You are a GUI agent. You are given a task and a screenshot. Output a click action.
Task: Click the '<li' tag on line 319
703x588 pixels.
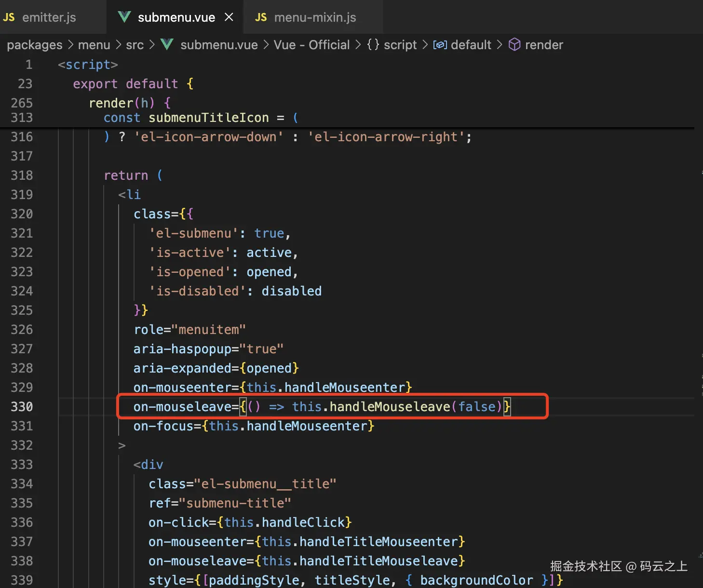point(129,195)
